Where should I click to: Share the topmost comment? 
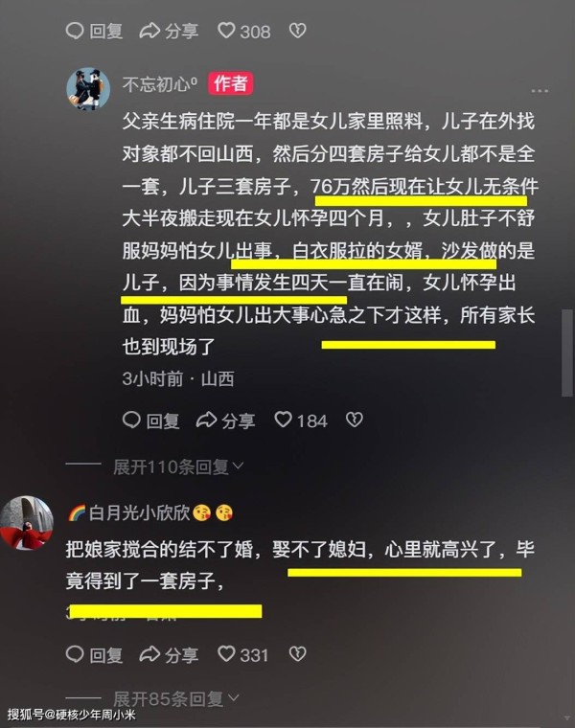(x=169, y=31)
